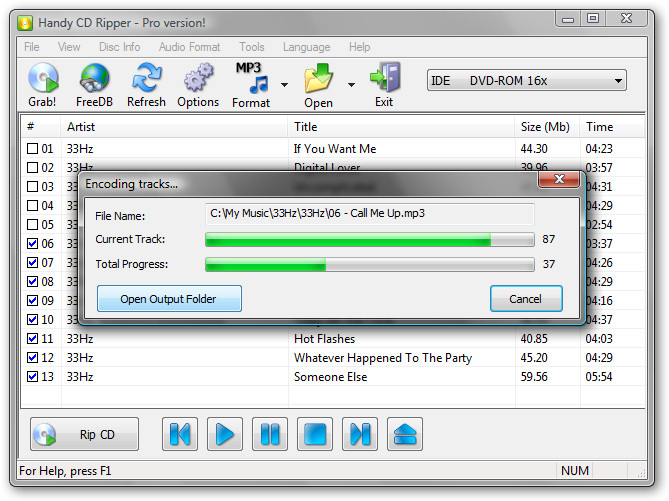Select 'Whatever Happened To The Party' row
This screenshot has height=501, width=669.
pos(333,358)
